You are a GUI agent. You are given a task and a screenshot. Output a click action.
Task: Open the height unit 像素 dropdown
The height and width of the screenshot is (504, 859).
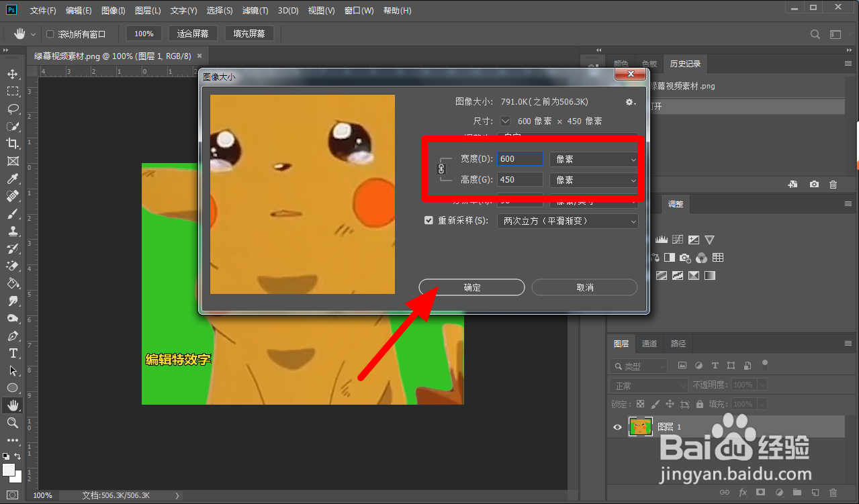pos(594,181)
